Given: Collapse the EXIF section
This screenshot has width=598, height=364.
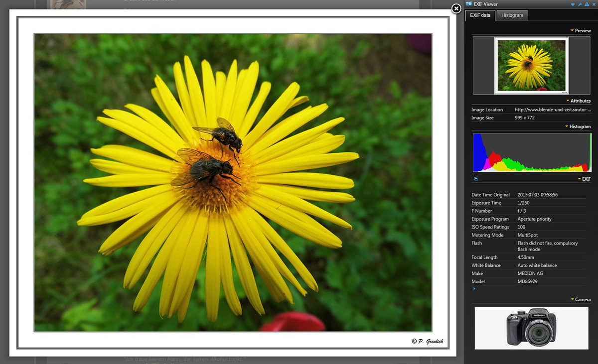Looking at the screenshot, I should pyautogui.click(x=584, y=179).
